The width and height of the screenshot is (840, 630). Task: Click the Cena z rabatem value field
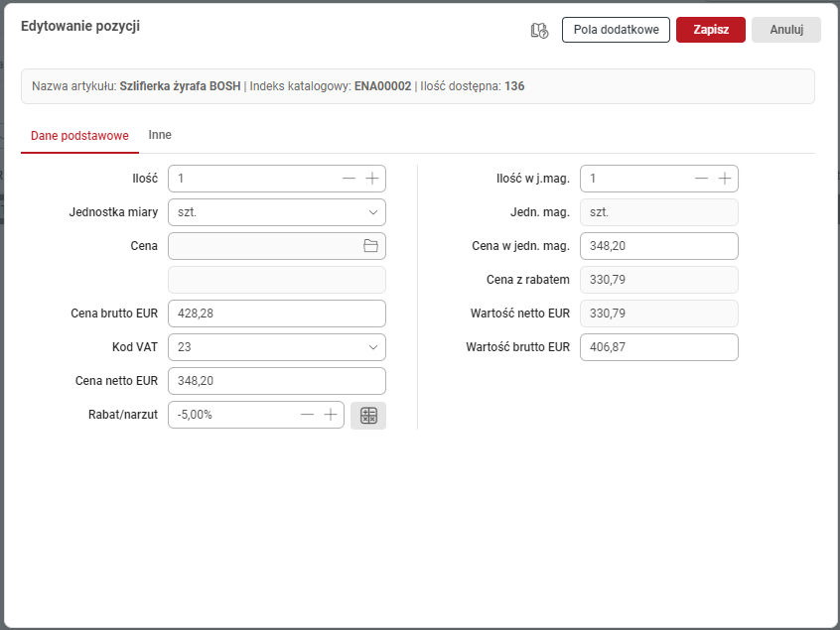coord(659,280)
